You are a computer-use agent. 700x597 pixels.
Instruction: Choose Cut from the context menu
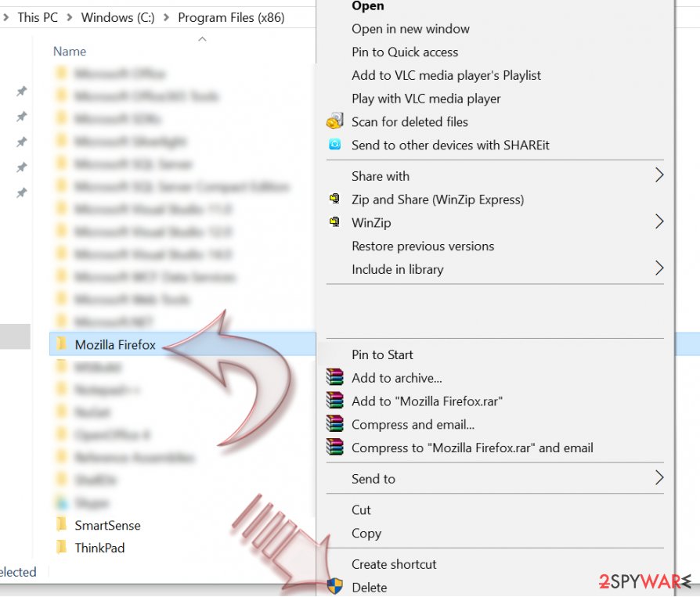[361, 510]
